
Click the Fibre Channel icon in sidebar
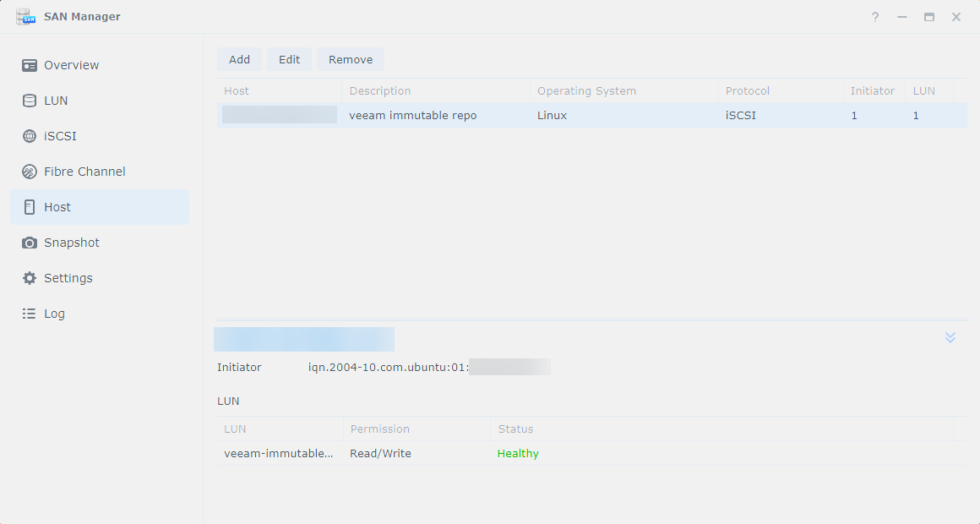[30, 172]
